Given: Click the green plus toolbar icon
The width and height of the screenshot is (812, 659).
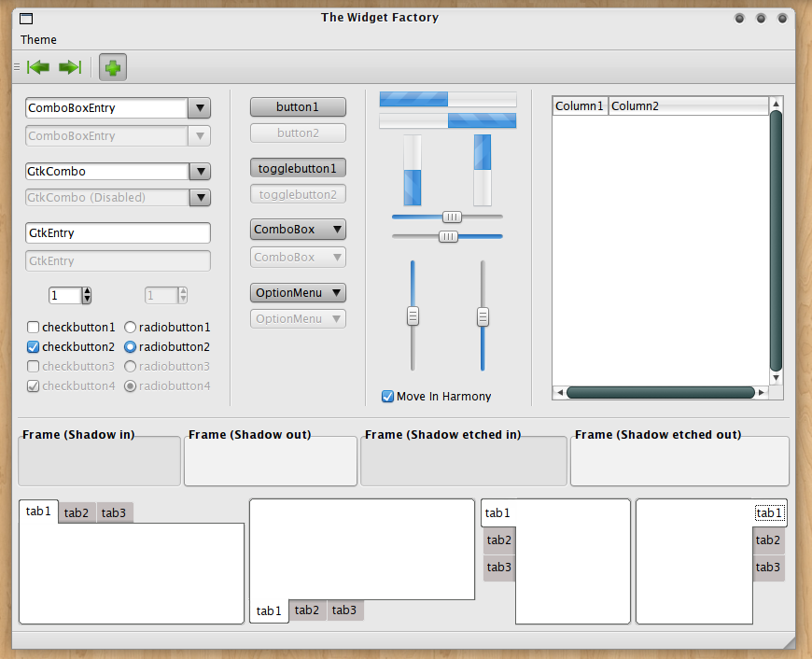Looking at the screenshot, I should (x=113, y=67).
